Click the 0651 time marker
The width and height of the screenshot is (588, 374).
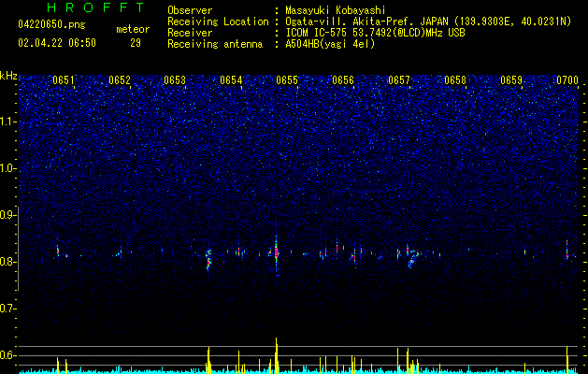[x=64, y=80]
